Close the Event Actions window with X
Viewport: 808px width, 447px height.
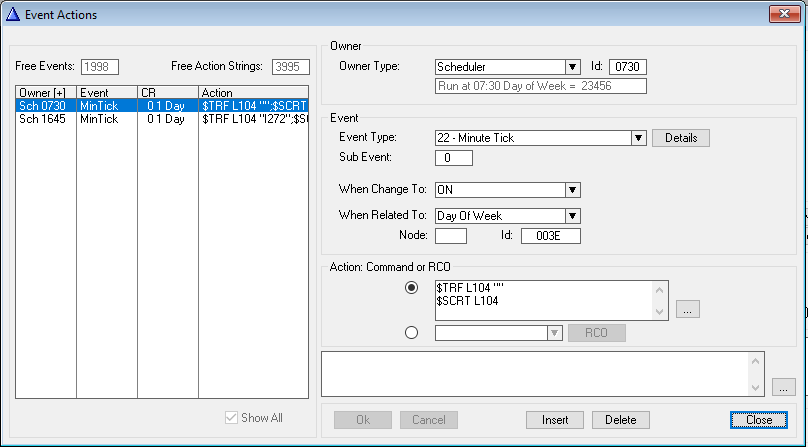[x=784, y=13]
